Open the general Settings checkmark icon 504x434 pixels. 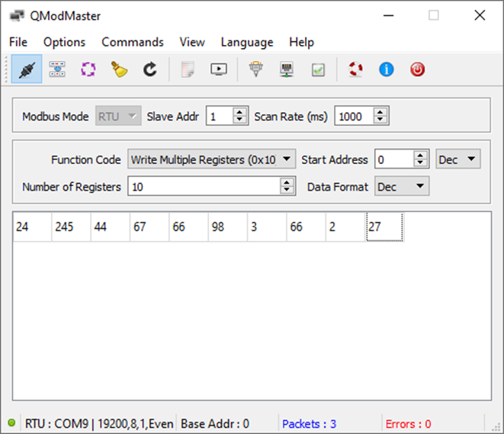(x=318, y=69)
